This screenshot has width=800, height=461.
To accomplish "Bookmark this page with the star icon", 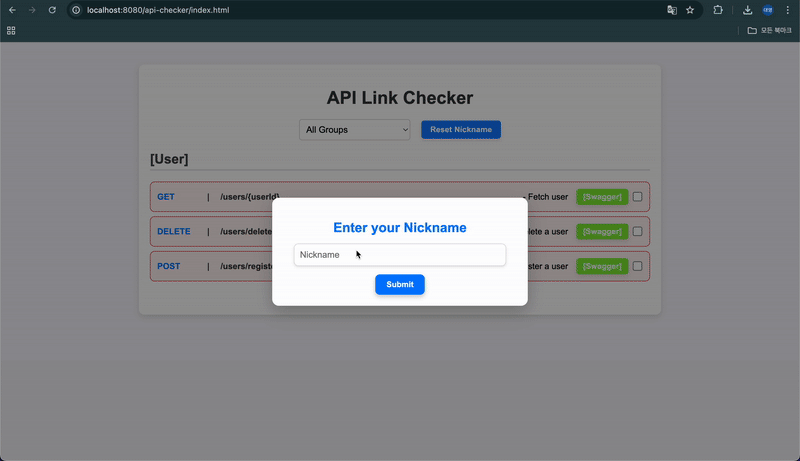I will tap(690, 10).
